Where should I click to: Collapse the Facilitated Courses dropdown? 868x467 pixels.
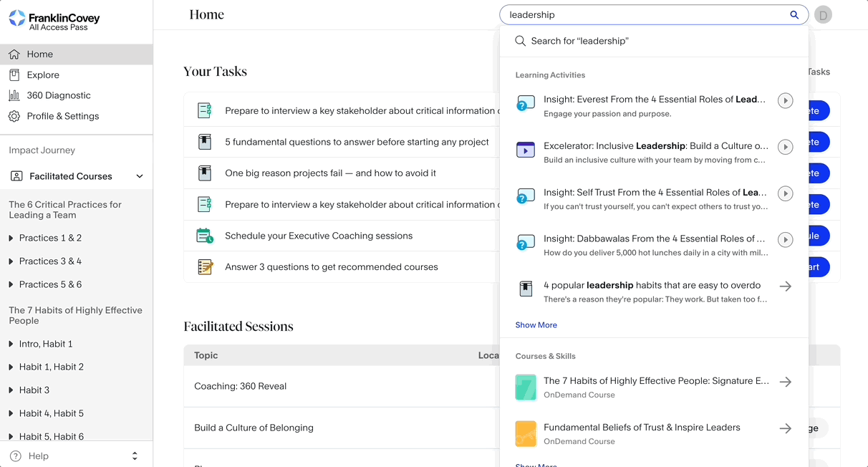(140, 176)
